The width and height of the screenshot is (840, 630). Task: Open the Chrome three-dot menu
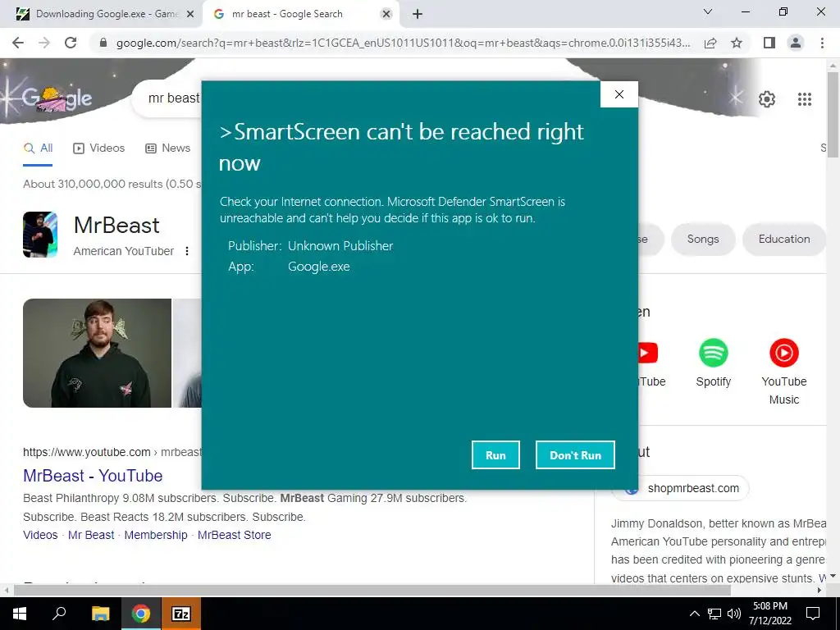point(822,43)
